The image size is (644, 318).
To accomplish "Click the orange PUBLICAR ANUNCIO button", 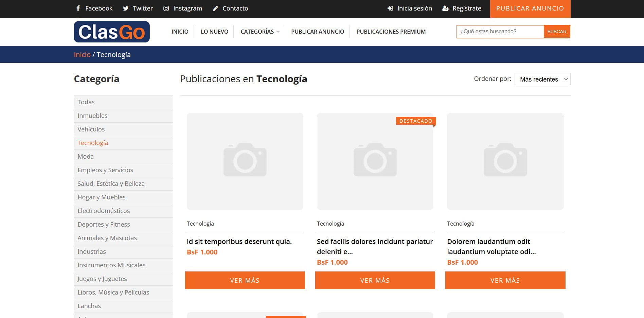I will click(530, 8).
